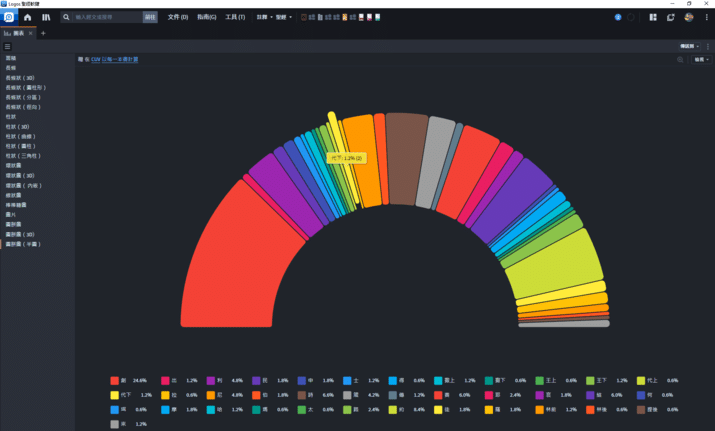Open the Library icon beside Home
The height and width of the screenshot is (431, 715).
click(x=46, y=17)
